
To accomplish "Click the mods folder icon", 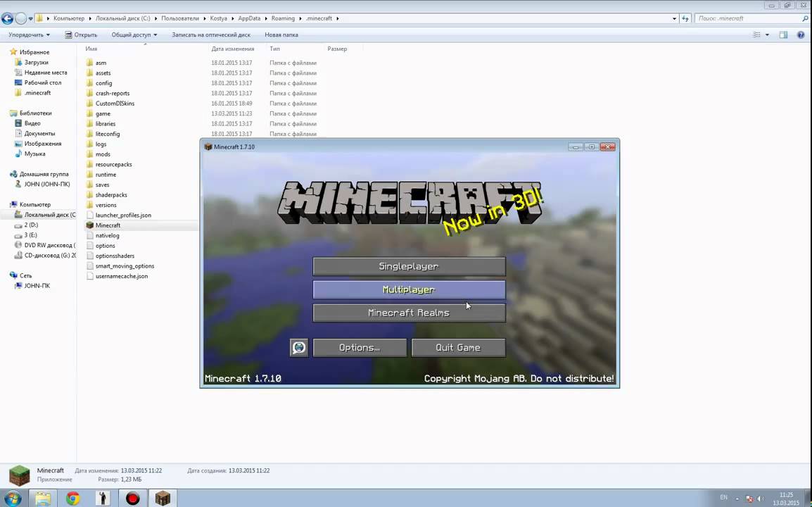I will tap(89, 154).
